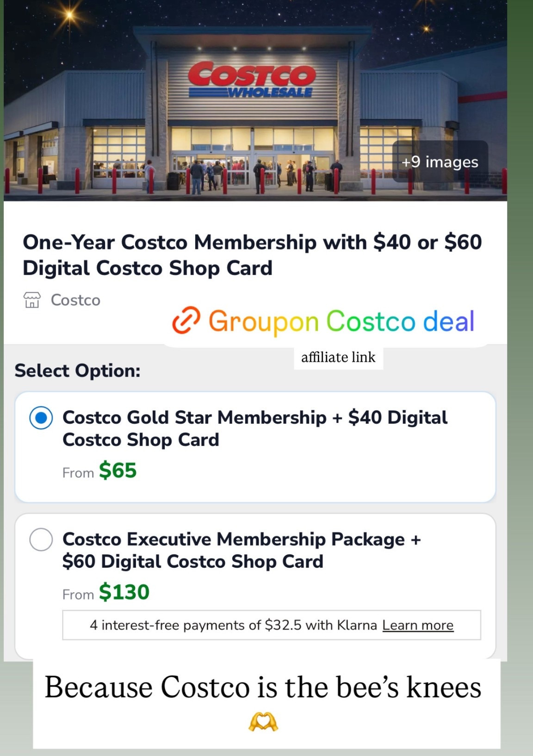Click the affiliate link label
The width and height of the screenshot is (533, 756).
[338, 357]
